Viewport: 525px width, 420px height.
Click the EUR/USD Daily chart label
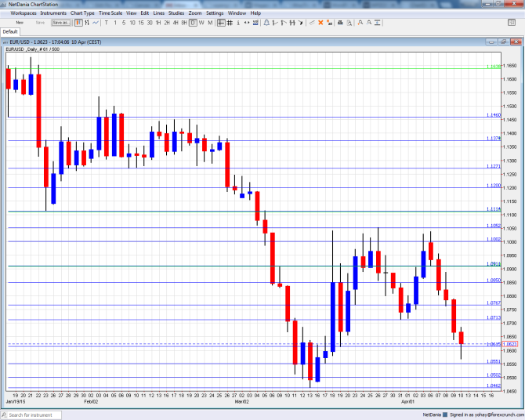(x=32, y=49)
